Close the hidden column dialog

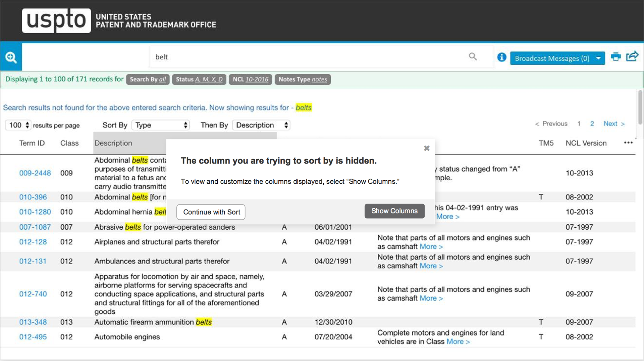[x=427, y=148]
